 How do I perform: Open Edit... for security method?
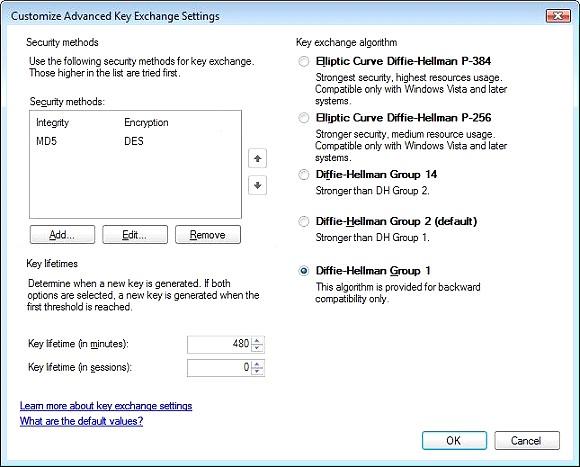click(135, 235)
